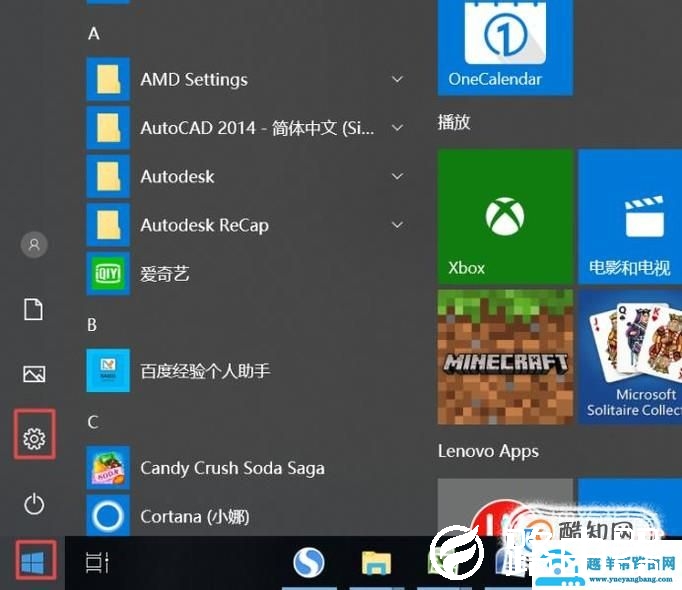
Task: Open the Baidu experience assistant icon
Action: coord(108,370)
